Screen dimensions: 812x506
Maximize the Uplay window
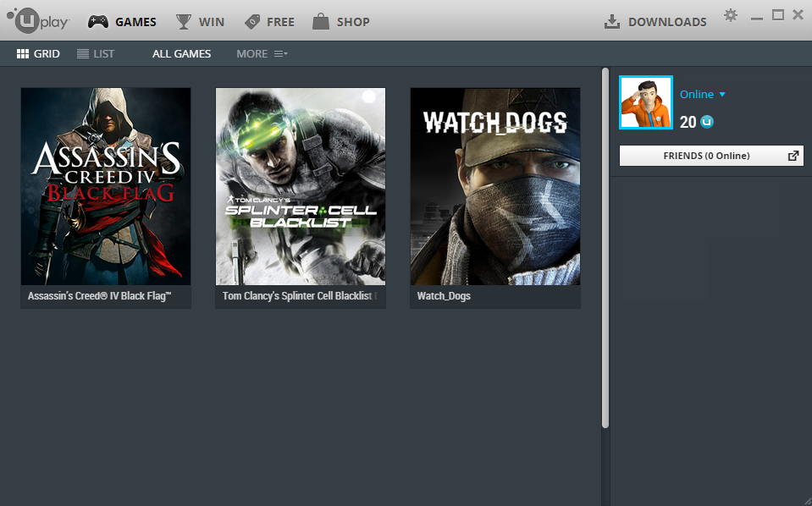(x=778, y=15)
